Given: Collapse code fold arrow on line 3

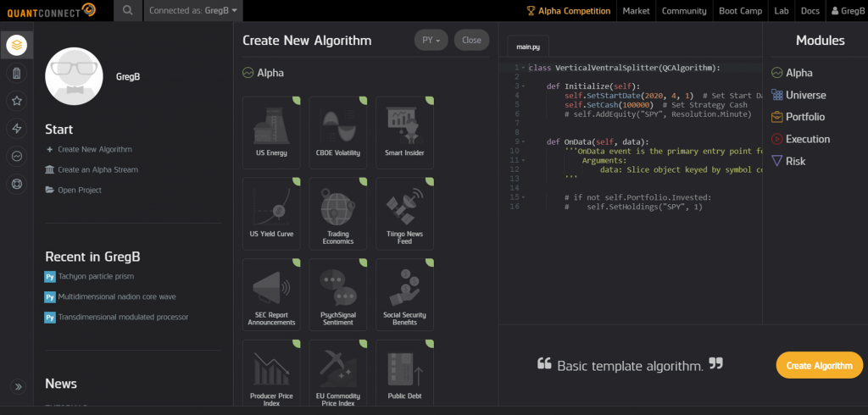Looking at the screenshot, I should [523, 86].
